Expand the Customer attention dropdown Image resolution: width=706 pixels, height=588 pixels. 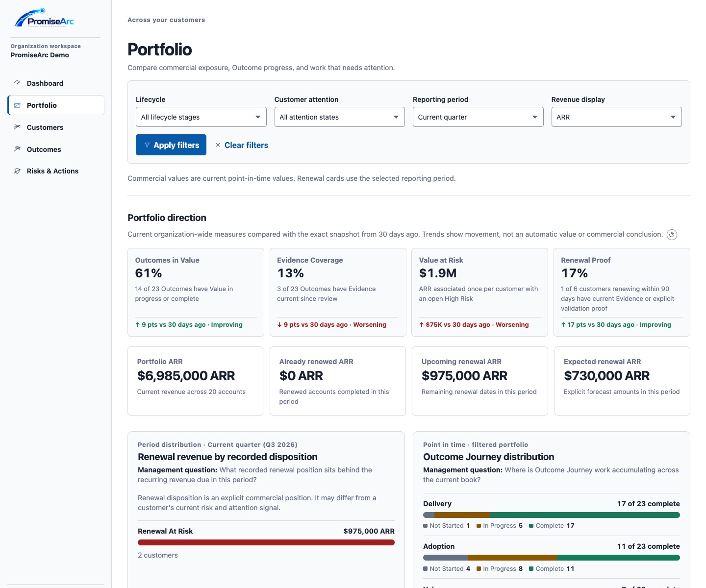(339, 117)
